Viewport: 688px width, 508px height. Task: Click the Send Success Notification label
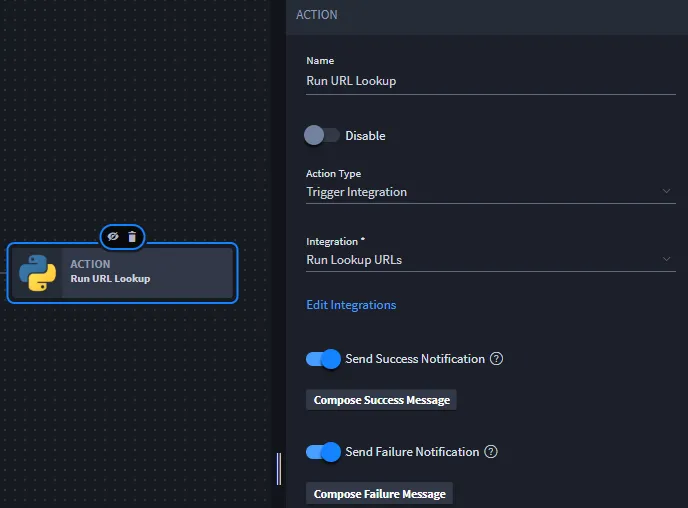(x=415, y=359)
